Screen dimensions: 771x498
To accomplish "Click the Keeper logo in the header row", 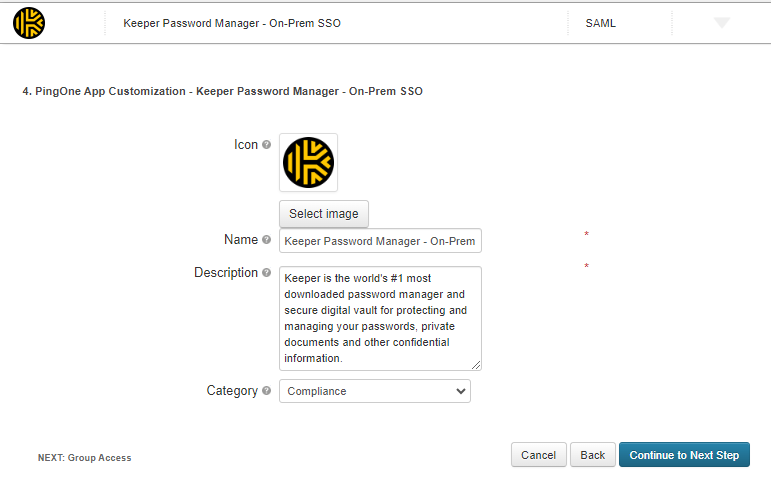I will coord(29,23).
